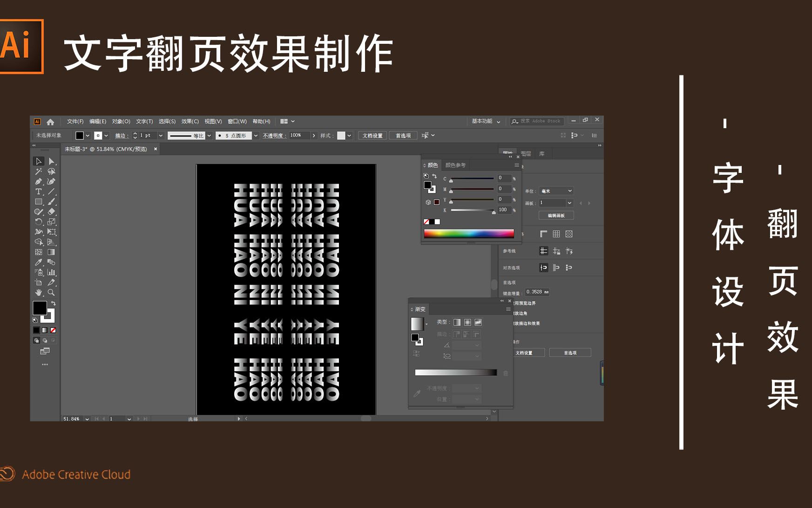Open the 单位 dropdown showing 毫米
Image resolution: width=812 pixels, height=508 pixels.
pos(556,191)
